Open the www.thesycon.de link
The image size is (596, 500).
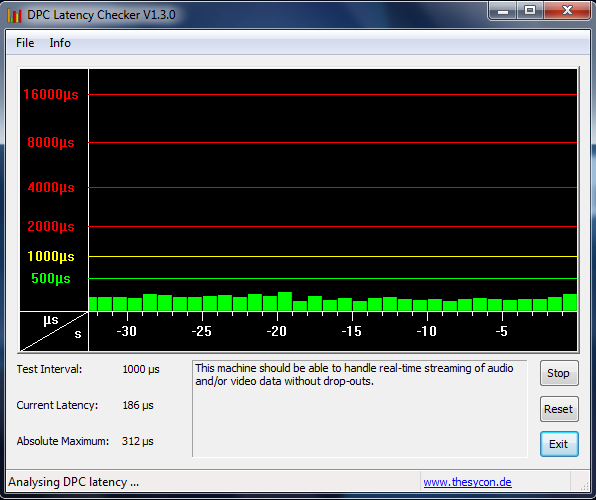468,482
